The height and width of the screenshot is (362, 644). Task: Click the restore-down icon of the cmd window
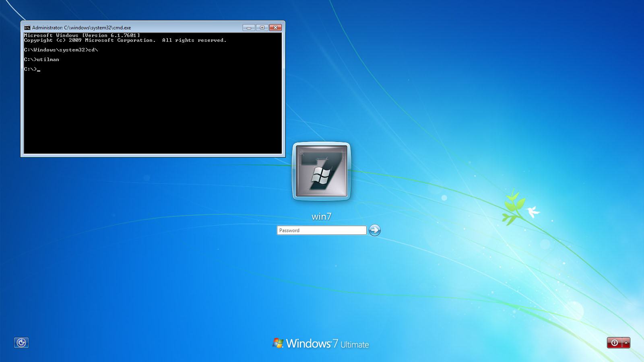tap(263, 27)
